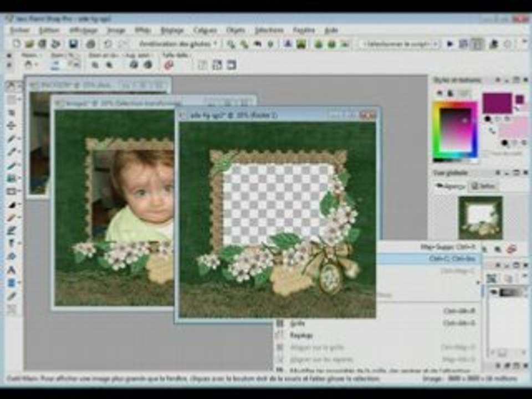Viewport: 532px width, 399px height.
Task: Open the Image menu
Action: [x=116, y=30]
